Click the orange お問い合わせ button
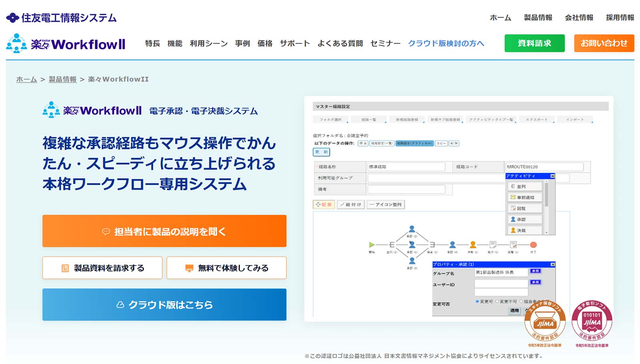This screenshot has height=364, width=640. pyautogui.click(x=604, y=43)
